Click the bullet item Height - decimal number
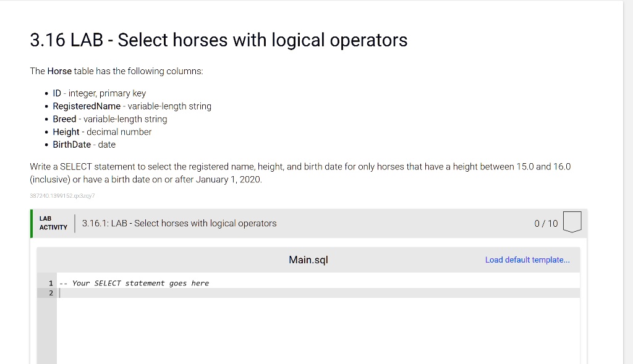 pos(102,131)
